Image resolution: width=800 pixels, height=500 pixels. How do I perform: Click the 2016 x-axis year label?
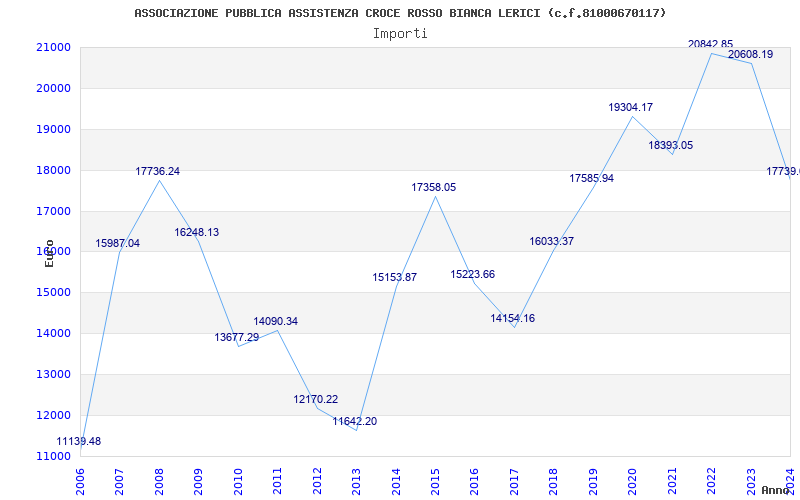pyautogui.click(x=474, y=481)
